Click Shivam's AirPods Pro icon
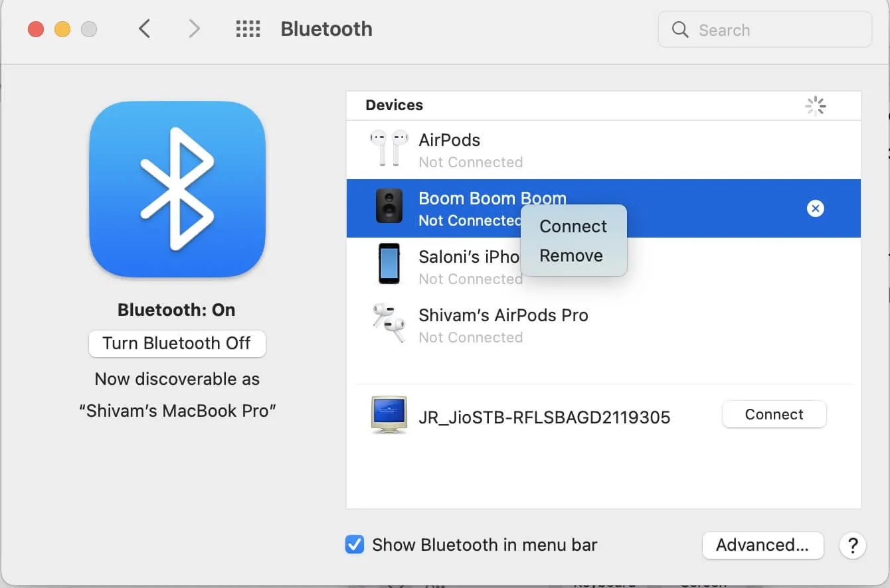This screenshot has width=890, height=588. [389, 323]
